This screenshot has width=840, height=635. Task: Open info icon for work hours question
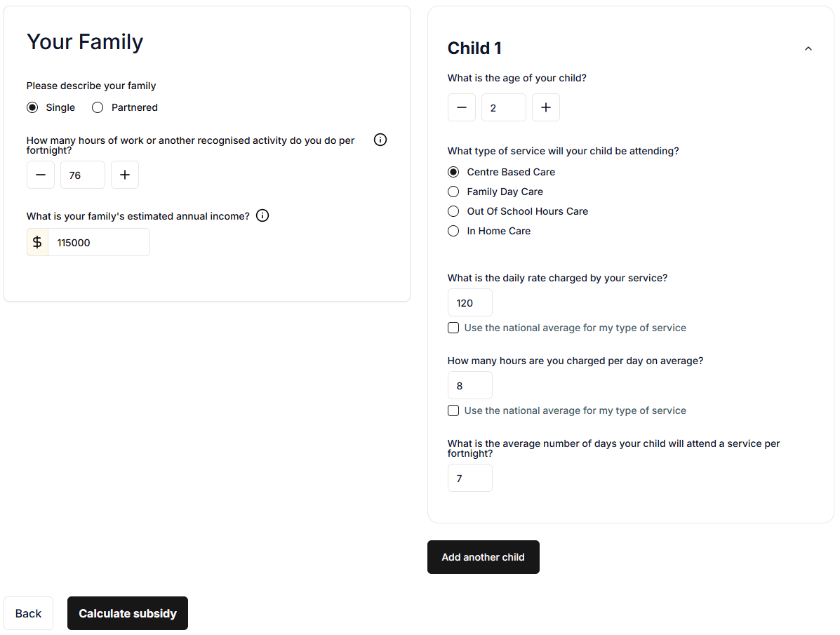pyautogui.click(x=380, y=140)
